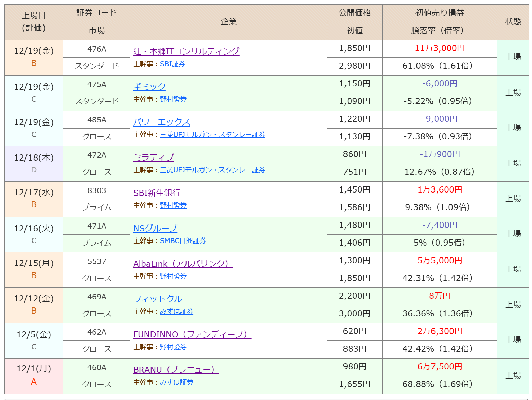The width and height of the screenshot is (532, 400).
Task: Click みずほ証券 link under BRANU
Action: [x=176, y=382]
